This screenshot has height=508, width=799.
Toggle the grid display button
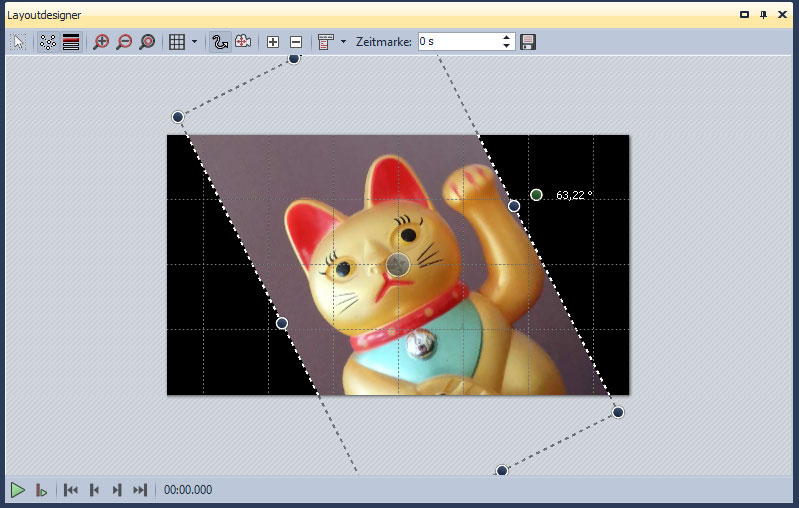click(176, 42)
